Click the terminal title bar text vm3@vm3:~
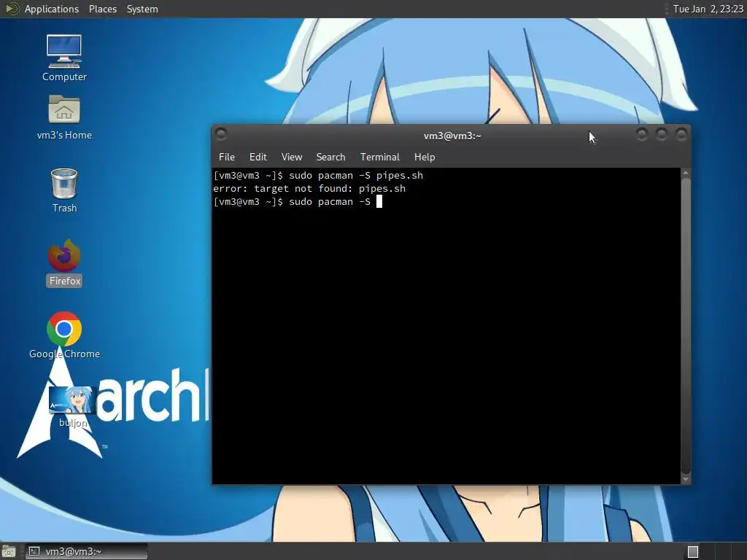This screenshot has width=747, height=560. [x=452, y=136]
